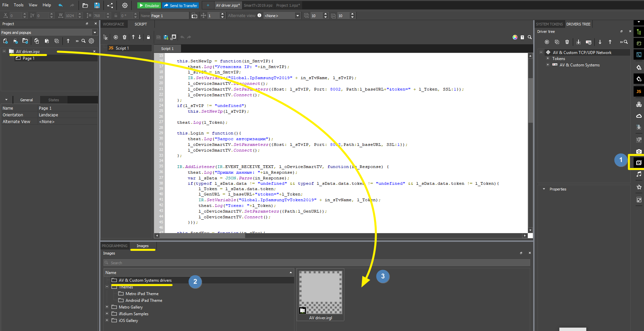
Task: Click the JS script editor sidebar icon
Action: tap(639, 91)
